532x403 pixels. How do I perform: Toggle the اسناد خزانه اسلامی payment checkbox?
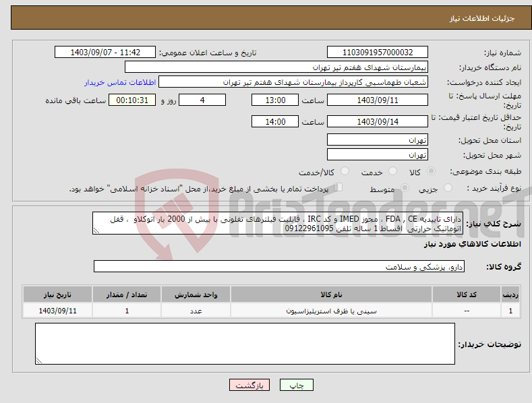tap(338, 187)
